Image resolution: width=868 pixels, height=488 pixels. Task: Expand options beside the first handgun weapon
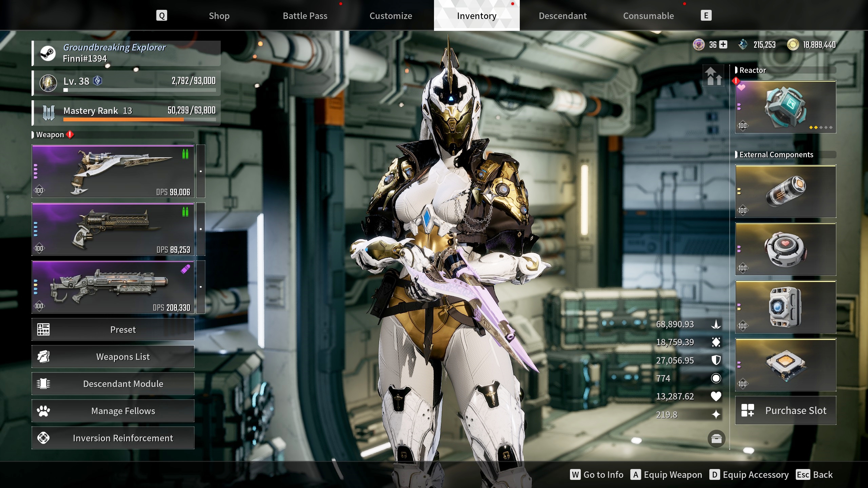(x=201, y=171)
